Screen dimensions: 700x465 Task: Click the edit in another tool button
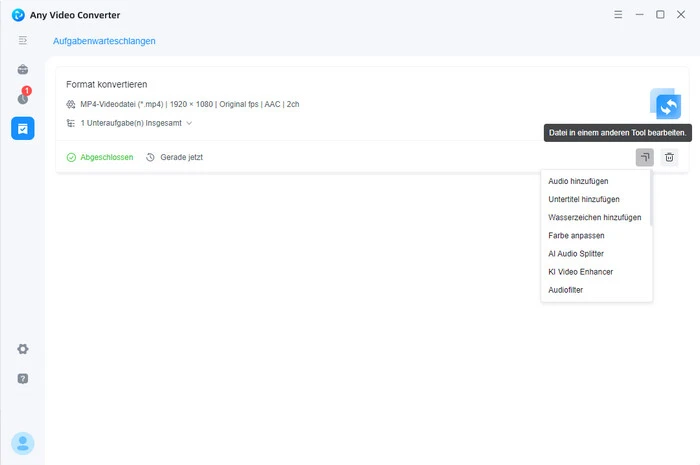[x=644, y=157]
